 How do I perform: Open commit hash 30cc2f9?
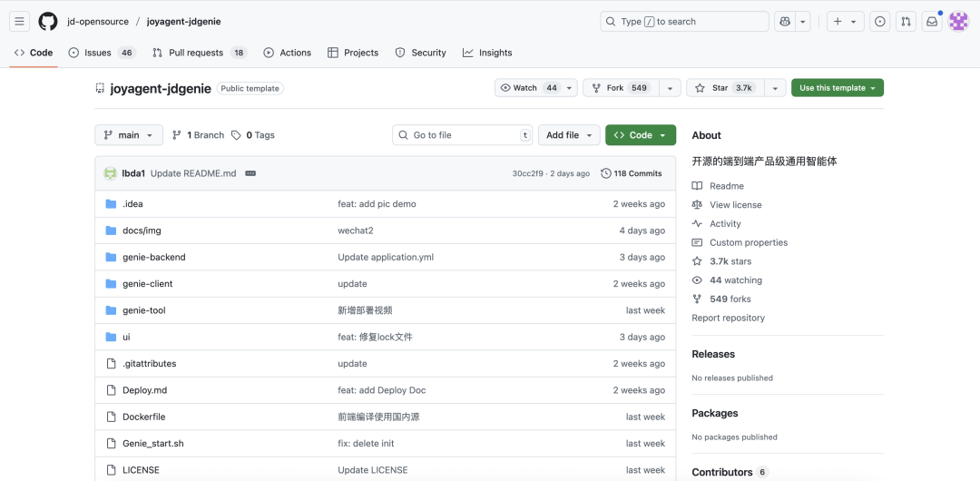[x=527, y=173]
